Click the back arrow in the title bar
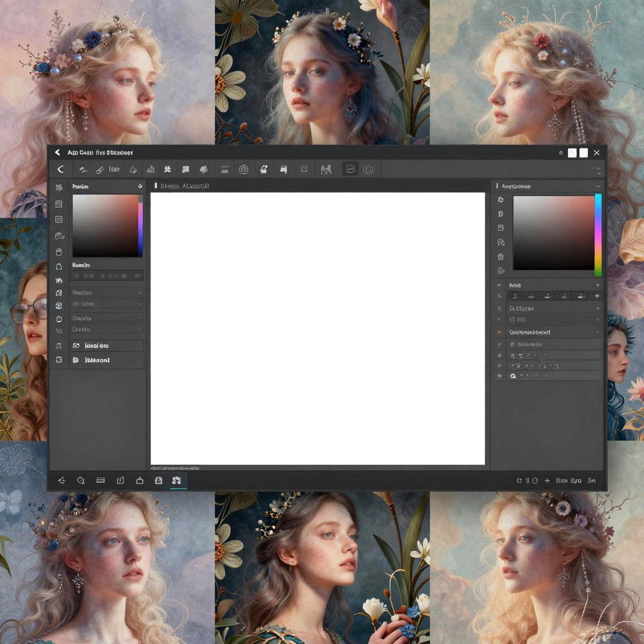This screenshot has height=644, width=644. tap(57, 153)
